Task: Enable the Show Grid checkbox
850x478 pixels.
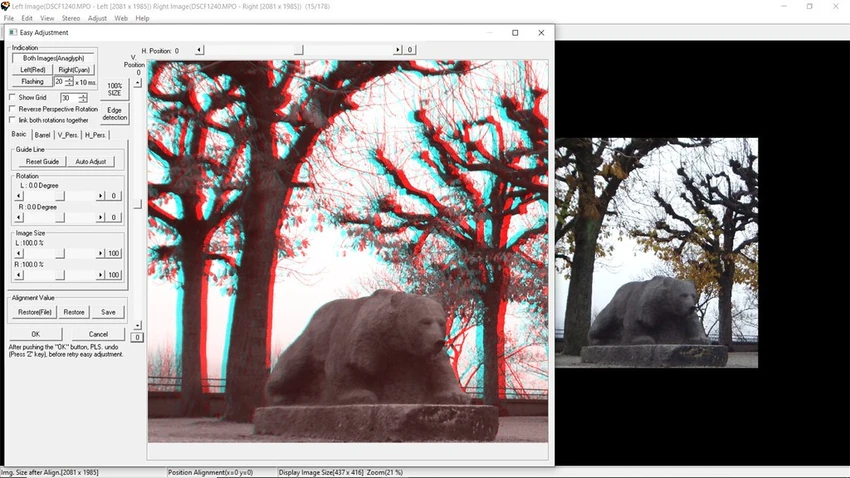Action: click(x=12, y=98)
